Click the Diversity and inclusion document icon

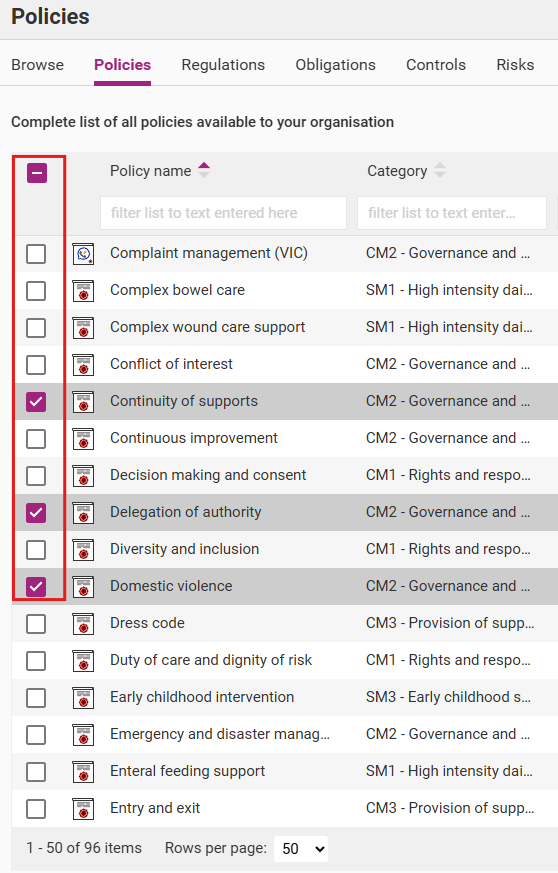[83, 550]
